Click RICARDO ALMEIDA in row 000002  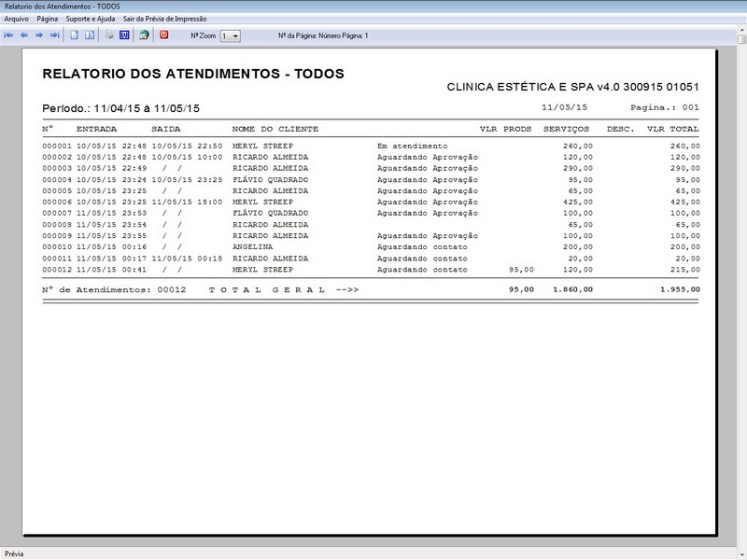pos(270,157)
